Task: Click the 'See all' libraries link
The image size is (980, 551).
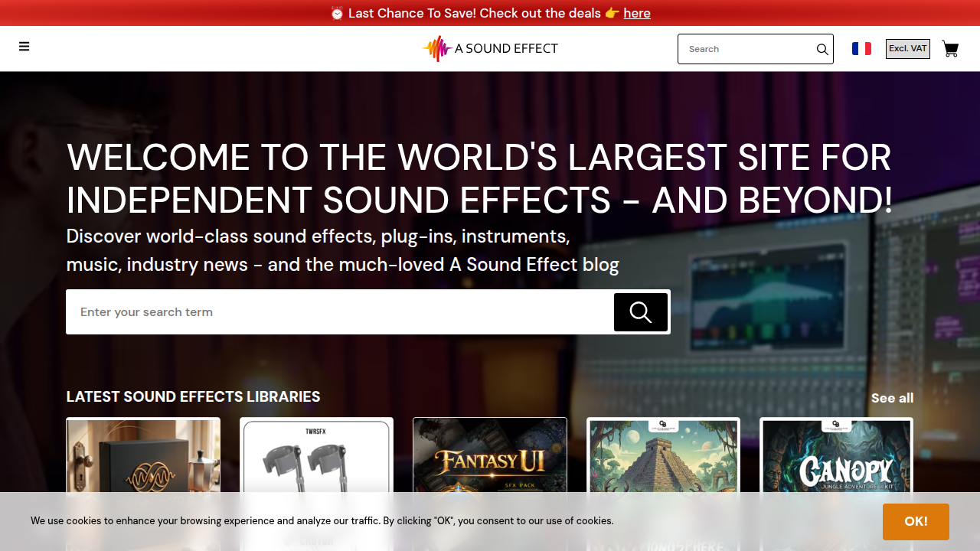Action: [x=892, y=398]
